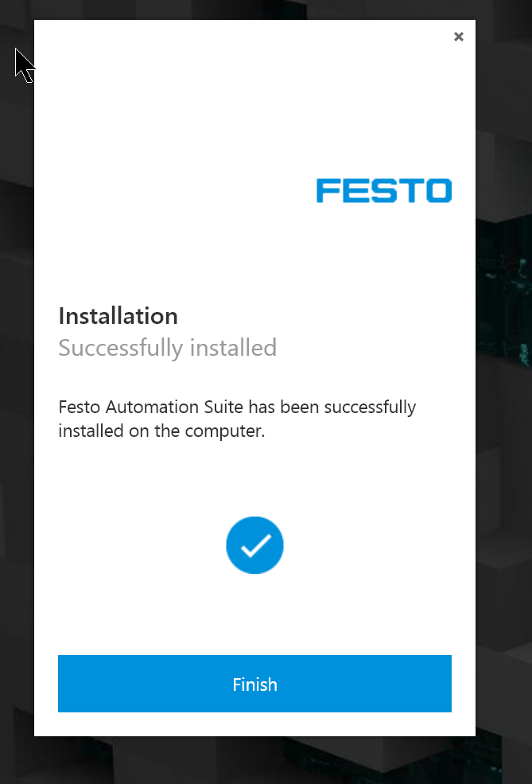Close the installer dialog with the X

click(x=459, y=37)
